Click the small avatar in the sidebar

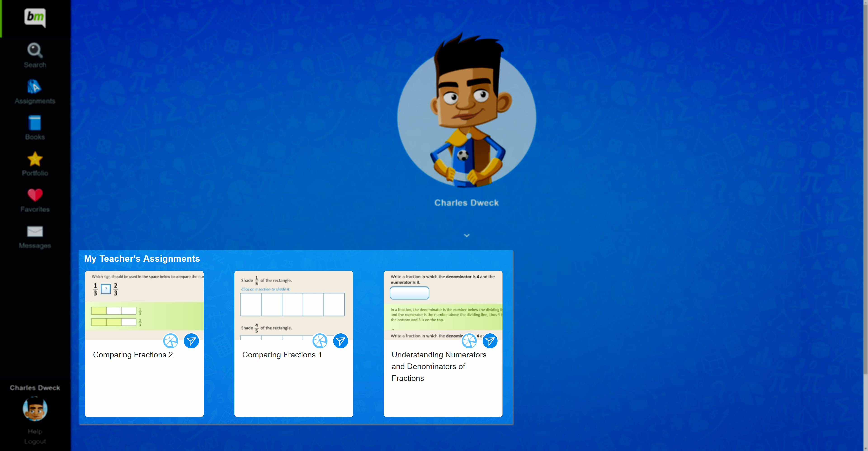(x=35, y=409)
